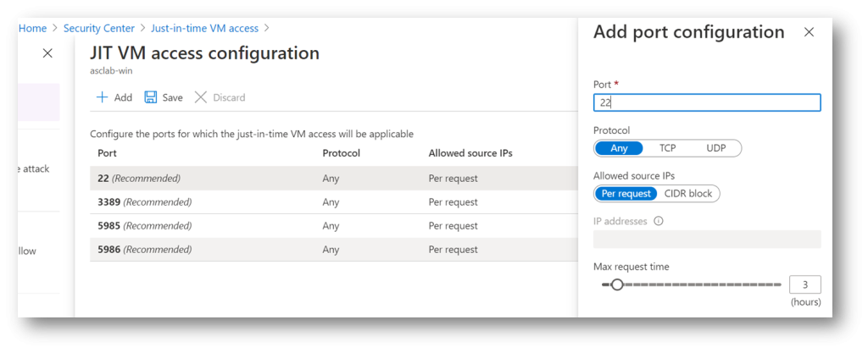The image size is (868, 353).
Task: Select UDP protocol option
Action: pyautogui.click(x=715, y=148)
